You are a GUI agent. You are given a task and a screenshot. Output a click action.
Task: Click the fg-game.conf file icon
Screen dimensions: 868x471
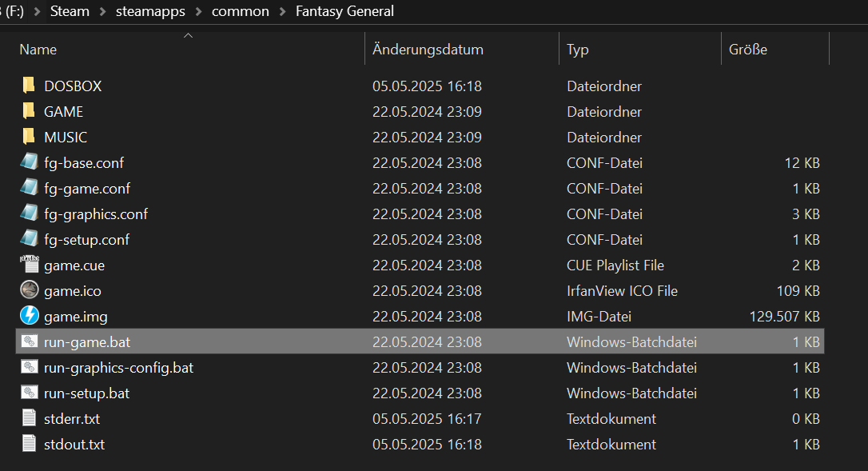coord(30,187)
